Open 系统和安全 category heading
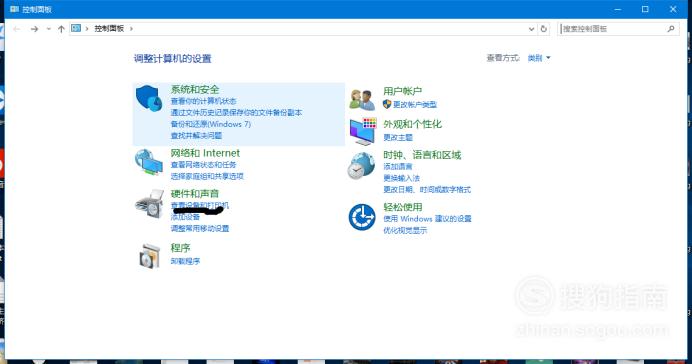The width and height of the screenshot is (692, 364). pyautogui.click(x=195, y=90)
